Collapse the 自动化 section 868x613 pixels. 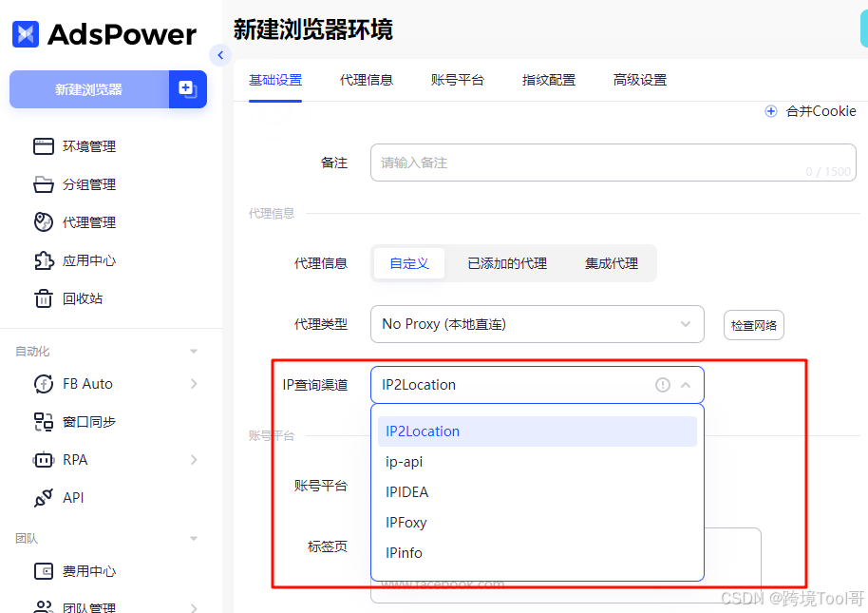194,351
